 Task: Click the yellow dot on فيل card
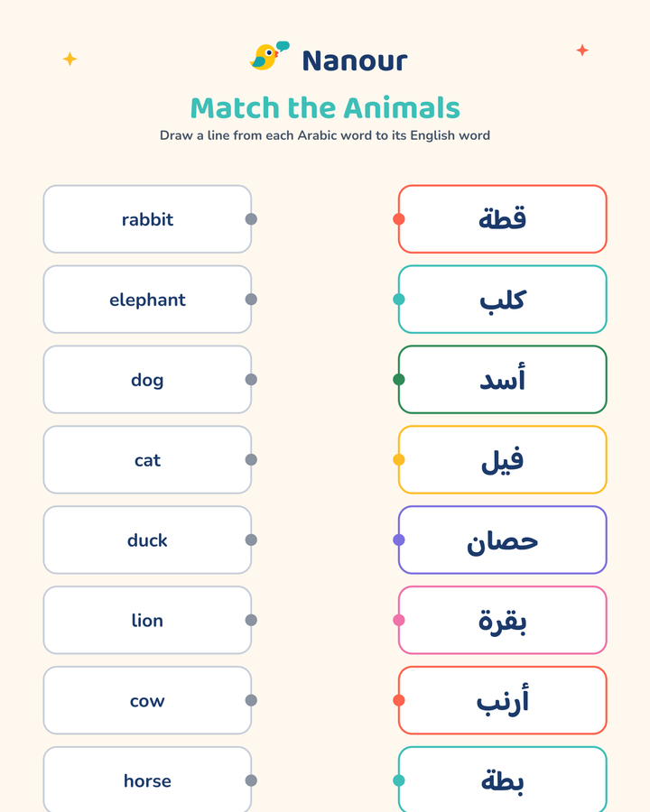pyautogui.click(x=399, y=460)
